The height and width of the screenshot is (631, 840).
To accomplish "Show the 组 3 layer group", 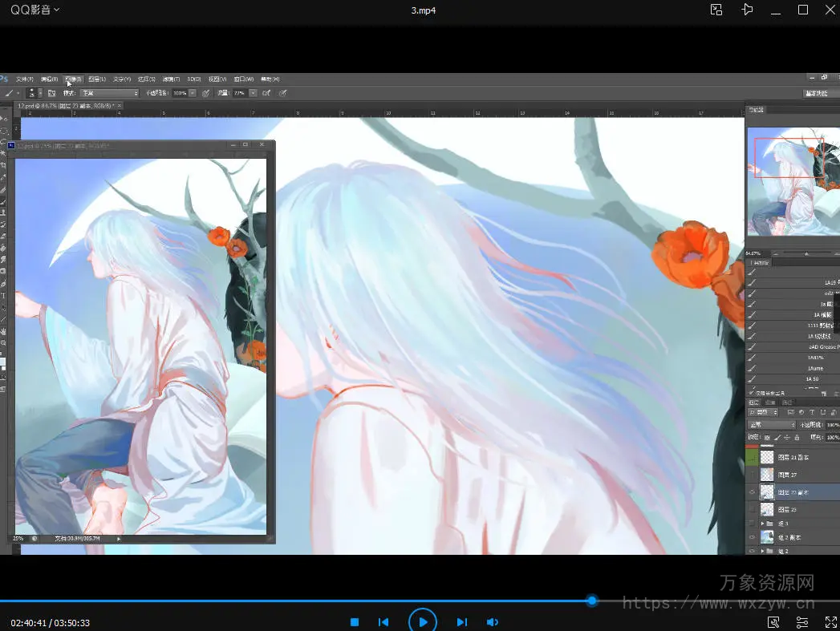I will 752,523.
